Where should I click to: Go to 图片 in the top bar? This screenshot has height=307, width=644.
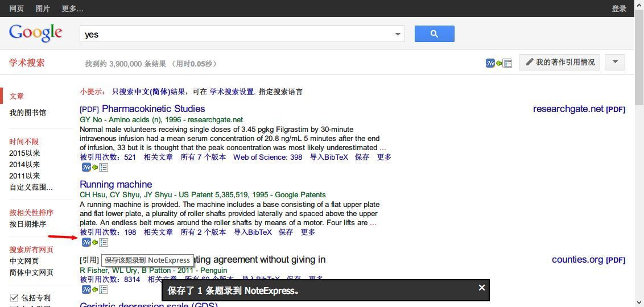[43, 9]
